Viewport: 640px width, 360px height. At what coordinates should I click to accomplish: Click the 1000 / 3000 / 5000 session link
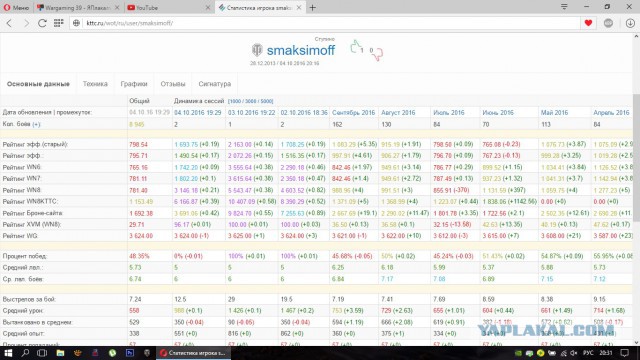(x=251, y=101)
